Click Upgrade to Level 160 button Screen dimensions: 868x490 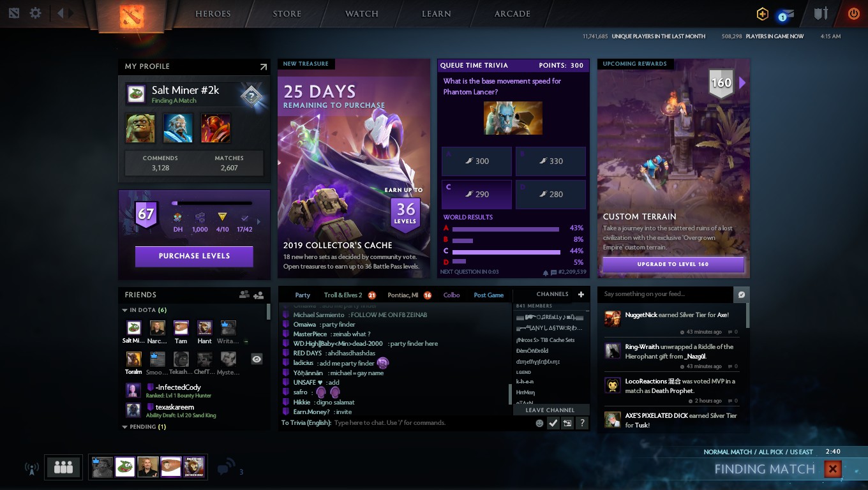pyautogui.click(x=673, y=264)
